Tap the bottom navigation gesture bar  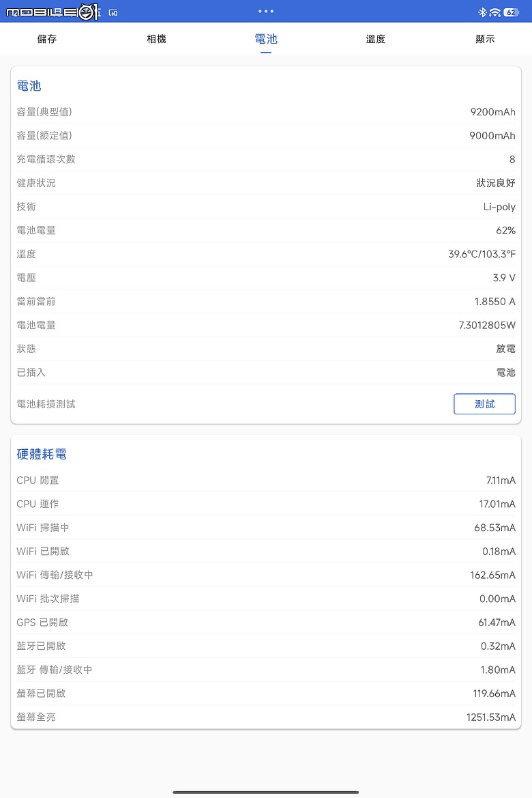click(265, 792)
